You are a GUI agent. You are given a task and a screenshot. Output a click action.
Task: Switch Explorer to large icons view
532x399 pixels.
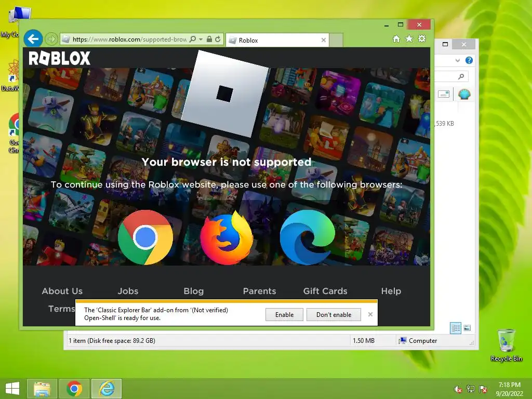pos(467,328)
